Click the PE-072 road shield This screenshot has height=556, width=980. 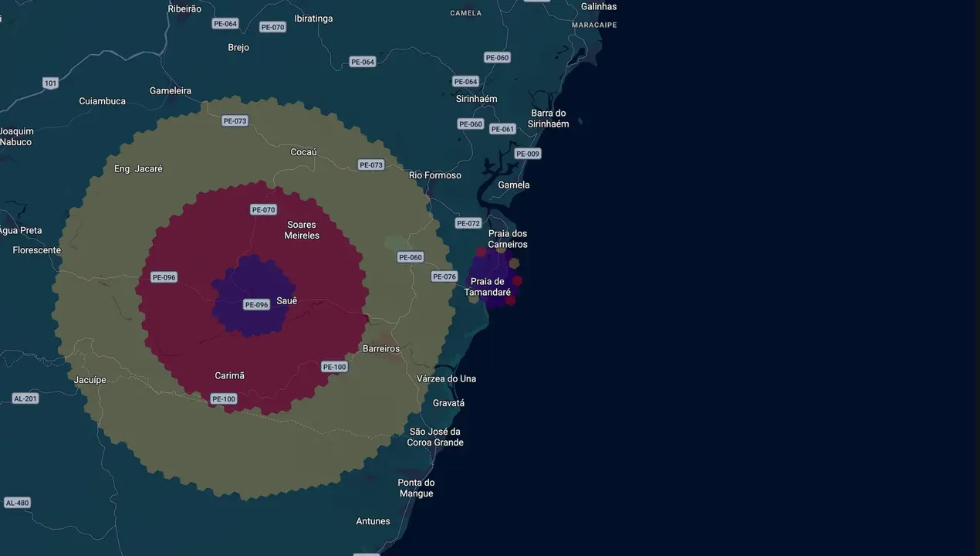tap(468, 223)
